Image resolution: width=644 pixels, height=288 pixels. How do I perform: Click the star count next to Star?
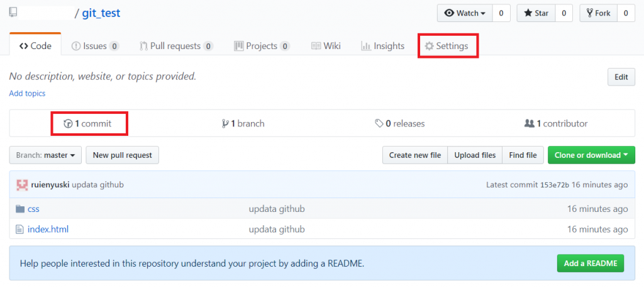[x=564, y=13]
